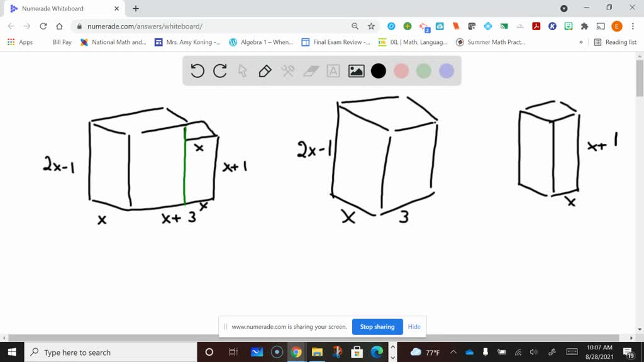Select the red pen color swatch
This screenshot has width=644, height=362.
[x=401, y=71]
